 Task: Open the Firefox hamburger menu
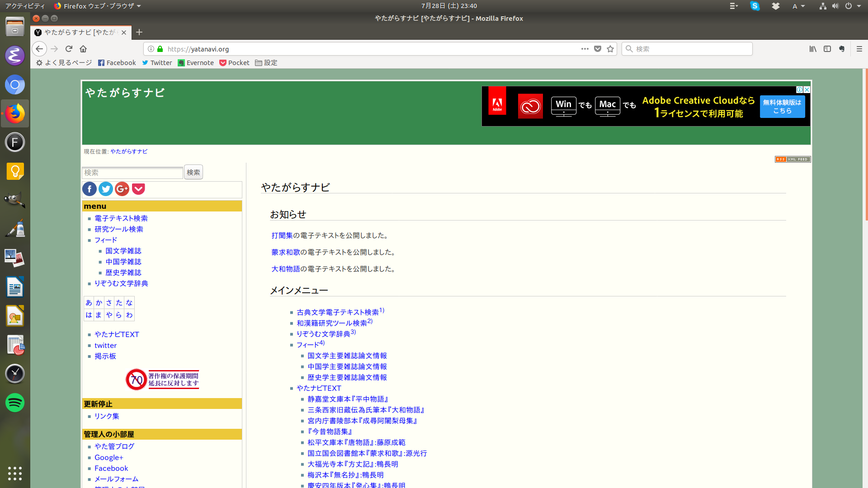pos(859,49)
